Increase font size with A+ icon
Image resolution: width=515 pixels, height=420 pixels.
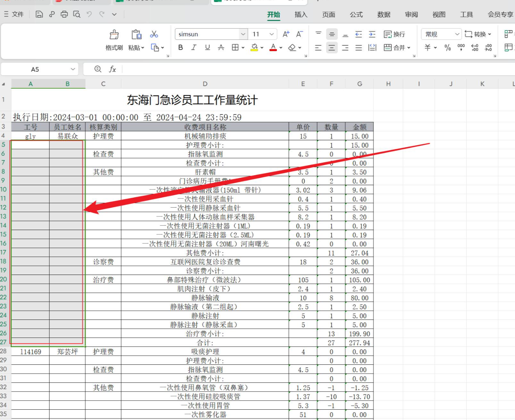click(286, 34)
